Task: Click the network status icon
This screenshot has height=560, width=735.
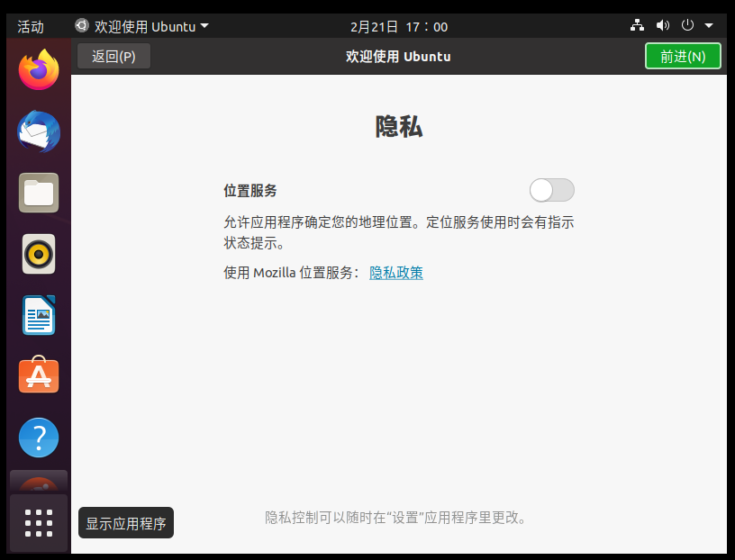Action: pos(637,25)
